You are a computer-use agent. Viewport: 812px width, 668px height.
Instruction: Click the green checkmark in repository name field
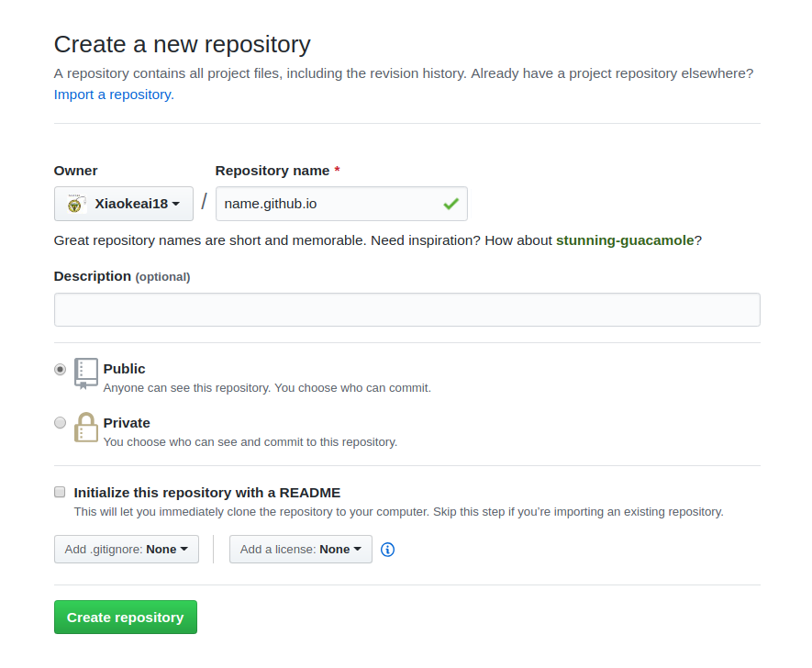pos(451,204)
